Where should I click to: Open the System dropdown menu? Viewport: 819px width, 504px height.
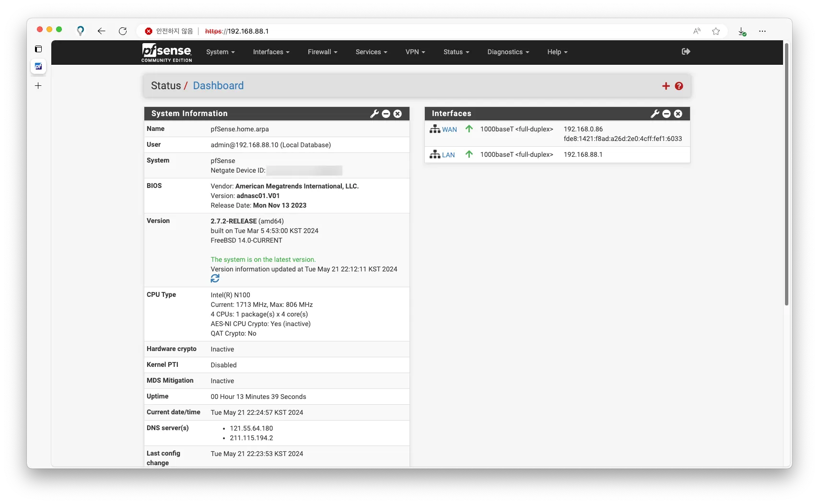(x=221, y=52)
